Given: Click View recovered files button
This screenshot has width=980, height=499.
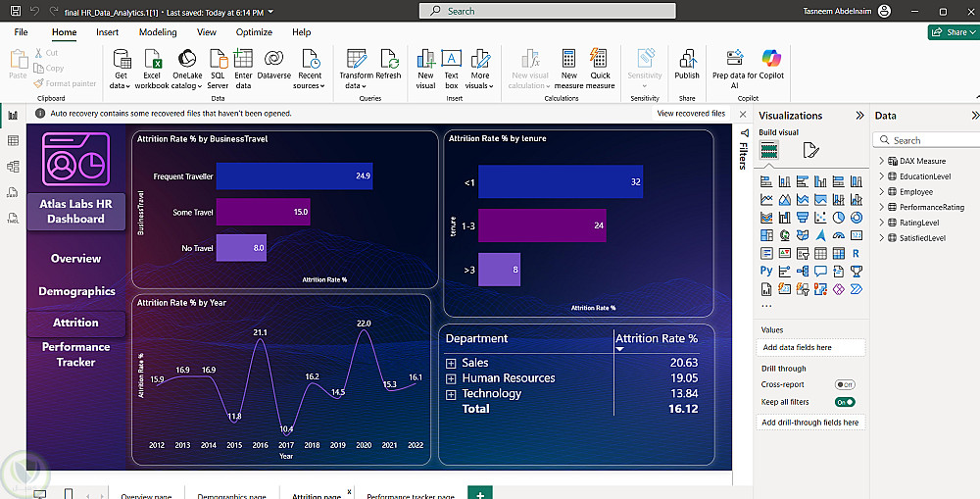Looking at the screenshot, I should (691, 113).
